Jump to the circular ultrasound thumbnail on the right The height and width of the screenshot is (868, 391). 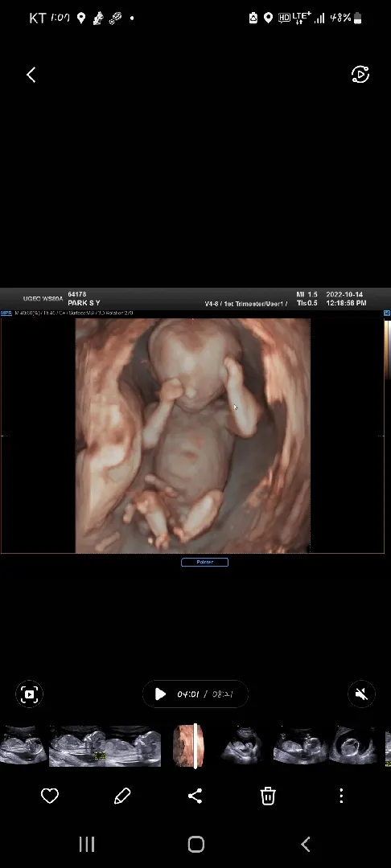pyautogui.click(x=352, y=746)
